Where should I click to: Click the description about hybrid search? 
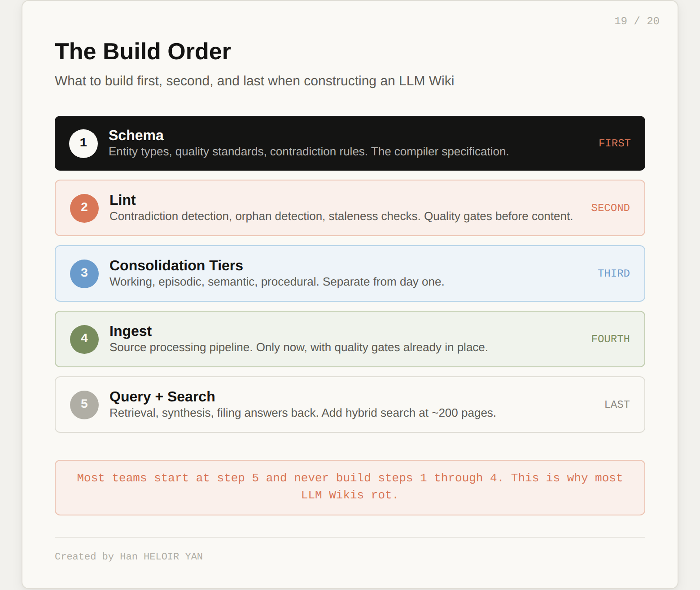point(303,413)
